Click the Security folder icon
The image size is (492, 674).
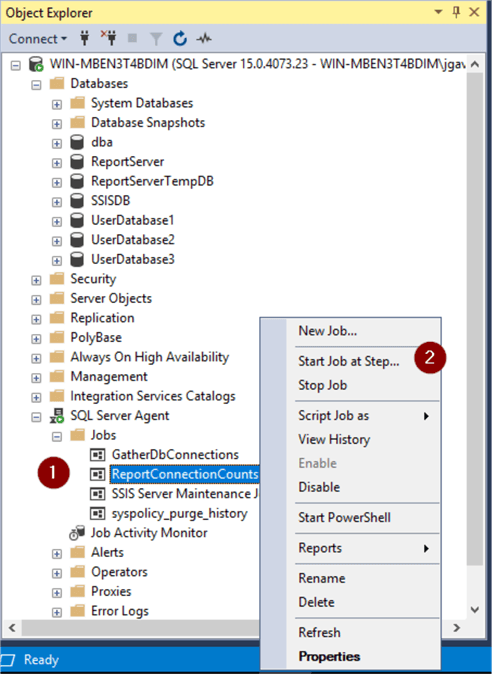point(57,279)
